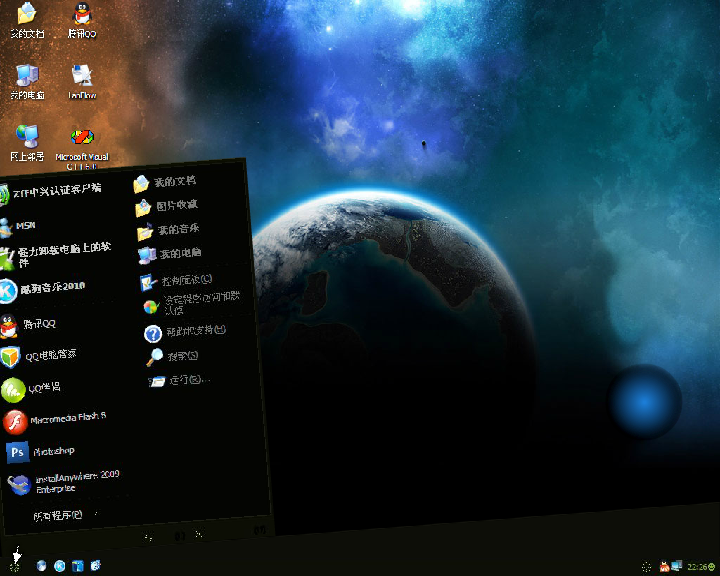Open 帮助和支持(H) in the start menu
This screenshot has height=576, width=720.
click(185, 332)
